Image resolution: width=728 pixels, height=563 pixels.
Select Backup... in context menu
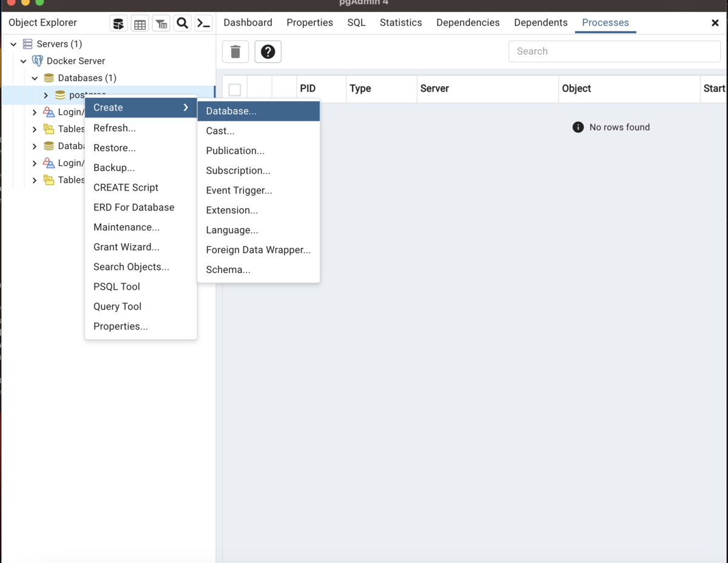(x=141, y=167)
